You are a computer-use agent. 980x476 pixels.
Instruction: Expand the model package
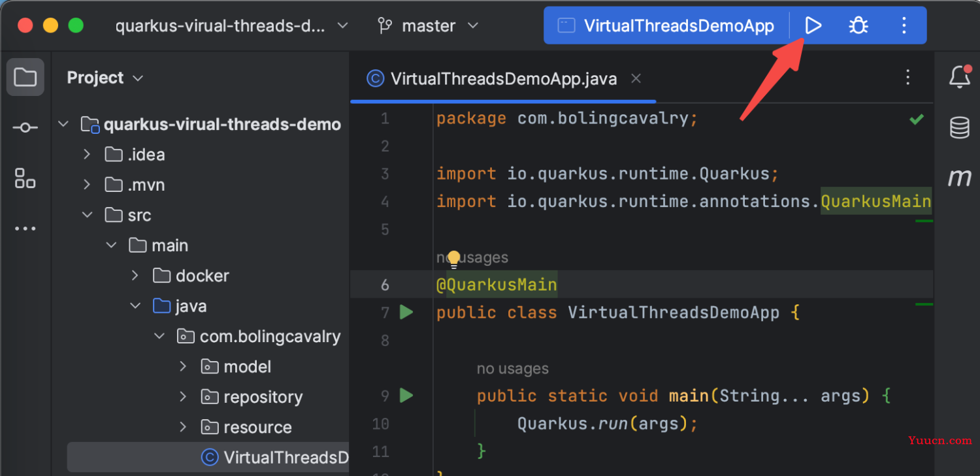[184, 366]
